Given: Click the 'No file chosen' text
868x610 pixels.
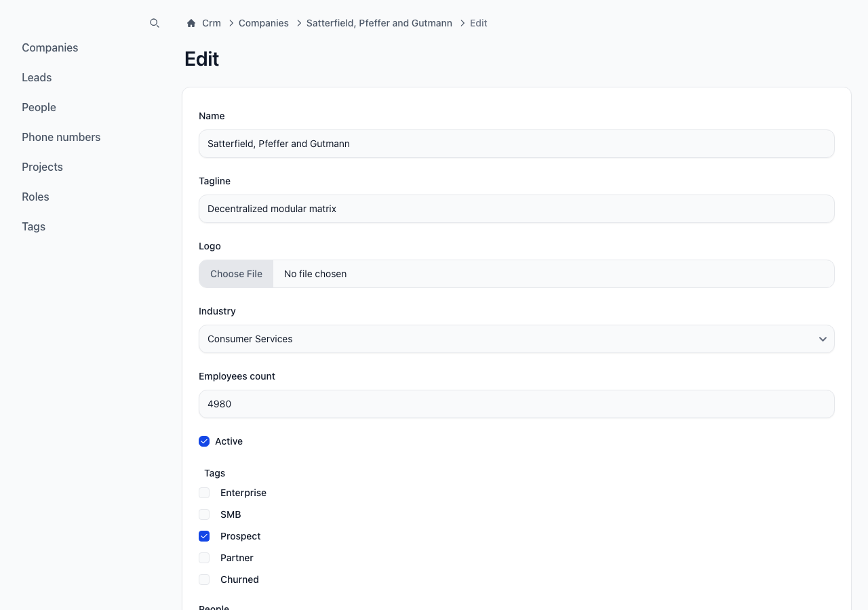Looking at the screenshot, I should (x=315, y=274).
